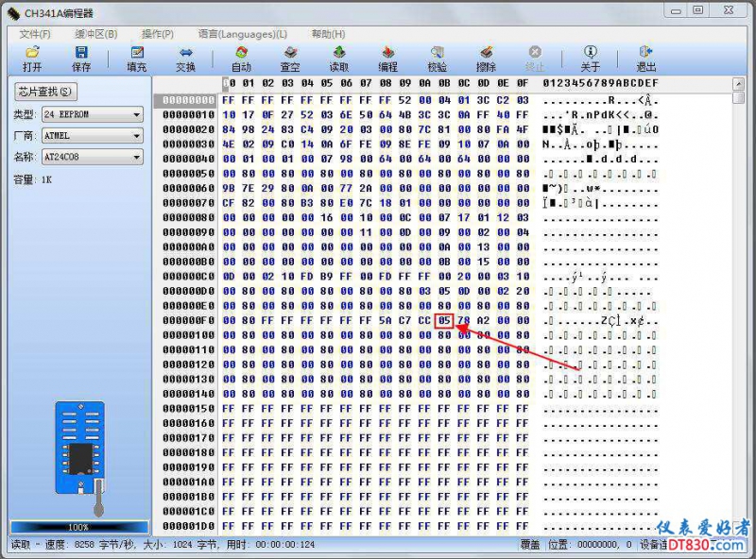Run the 自动 (Auto) programming icon
The height and width of the screenshot is (559, 756).
point(241,59)
